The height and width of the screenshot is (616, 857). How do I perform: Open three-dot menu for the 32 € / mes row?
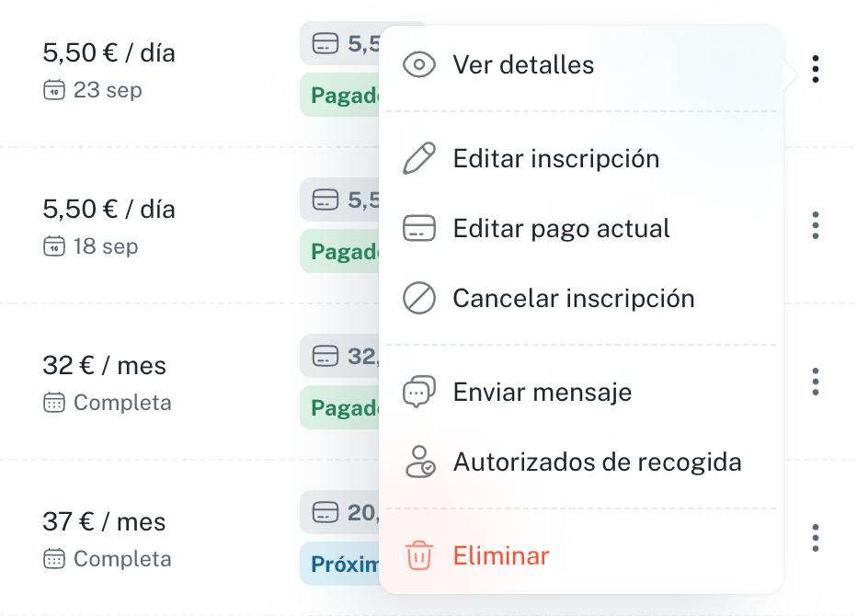(816, 382)
